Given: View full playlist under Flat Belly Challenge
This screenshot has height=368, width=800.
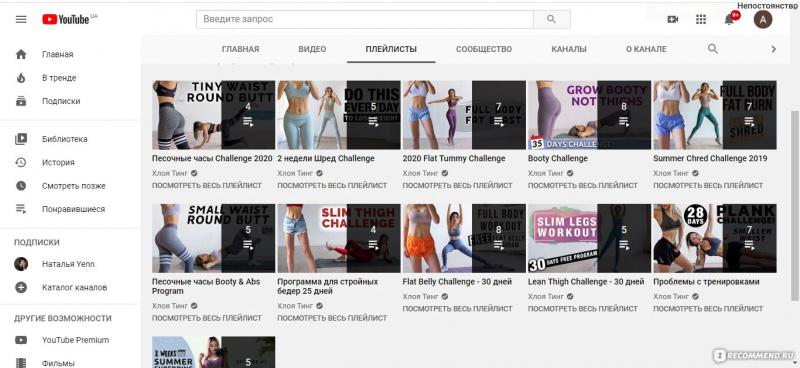Looking at the screenshot, I should (x=457, y=308).
